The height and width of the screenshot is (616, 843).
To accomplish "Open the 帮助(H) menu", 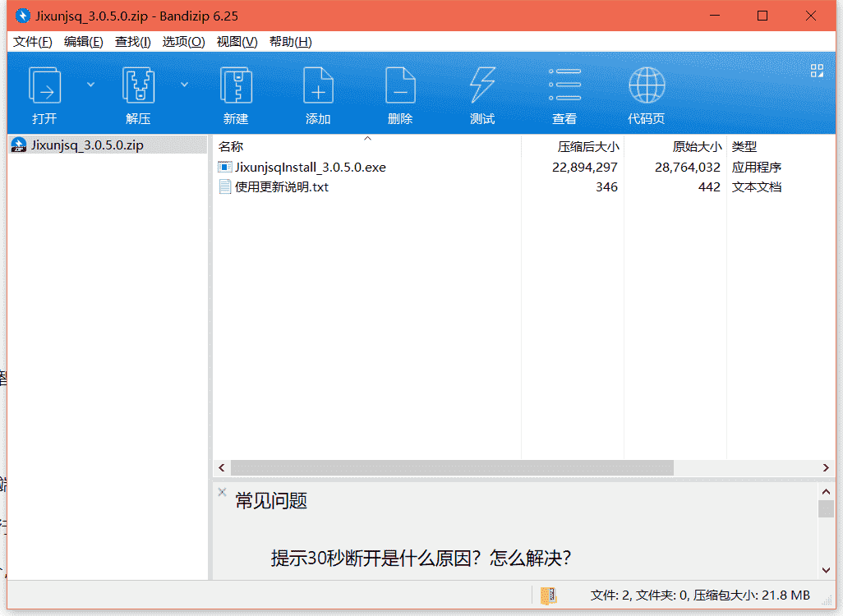I will coord(290,42).
